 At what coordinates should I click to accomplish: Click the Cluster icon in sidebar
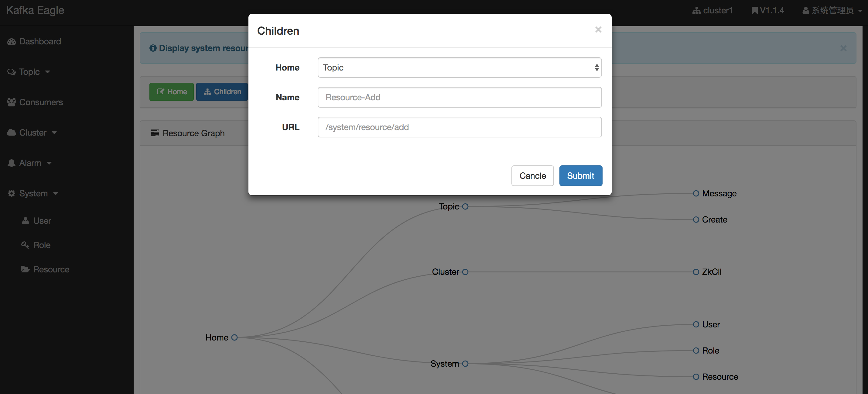pos(11,132)
